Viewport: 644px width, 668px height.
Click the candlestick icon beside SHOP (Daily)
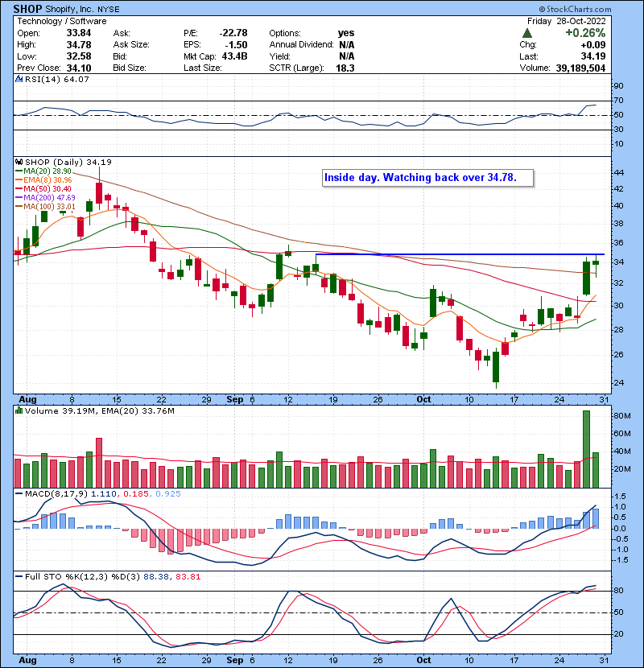click(19, 162)
